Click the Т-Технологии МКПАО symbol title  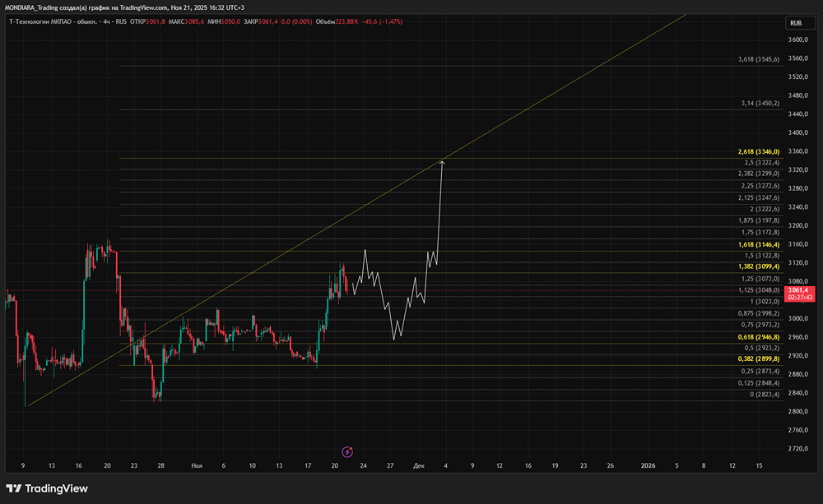point(53,21)
